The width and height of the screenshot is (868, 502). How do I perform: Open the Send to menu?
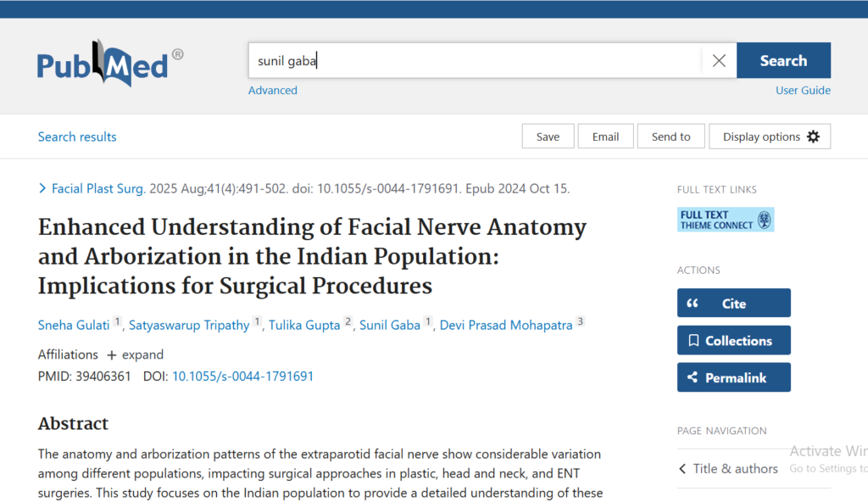(670, 137)
